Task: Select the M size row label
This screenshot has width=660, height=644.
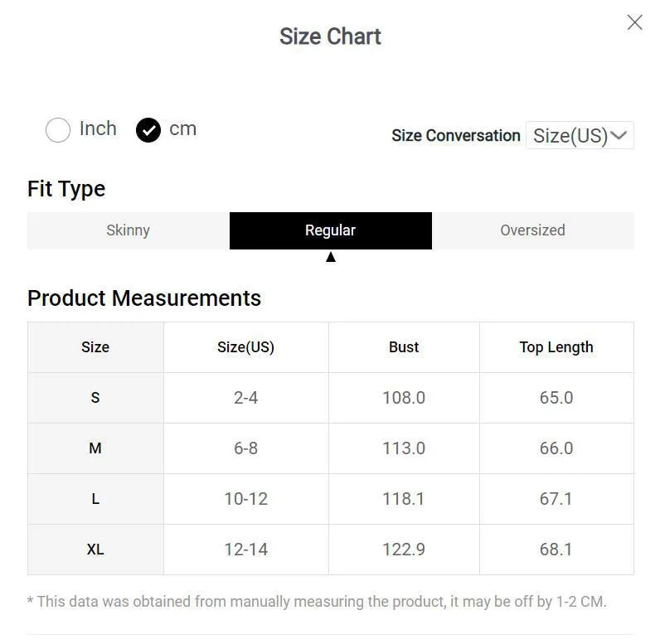Action: point(95,448)
